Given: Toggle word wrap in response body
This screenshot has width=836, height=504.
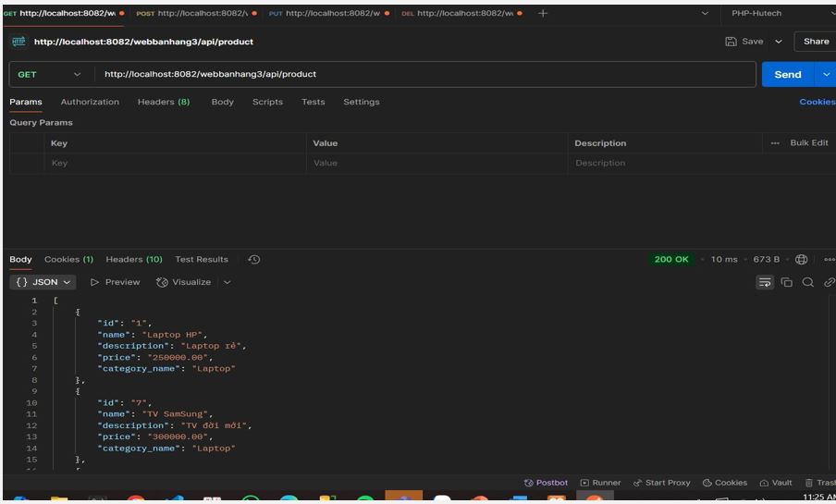Looking at the screenshot, I should [765, 282].
